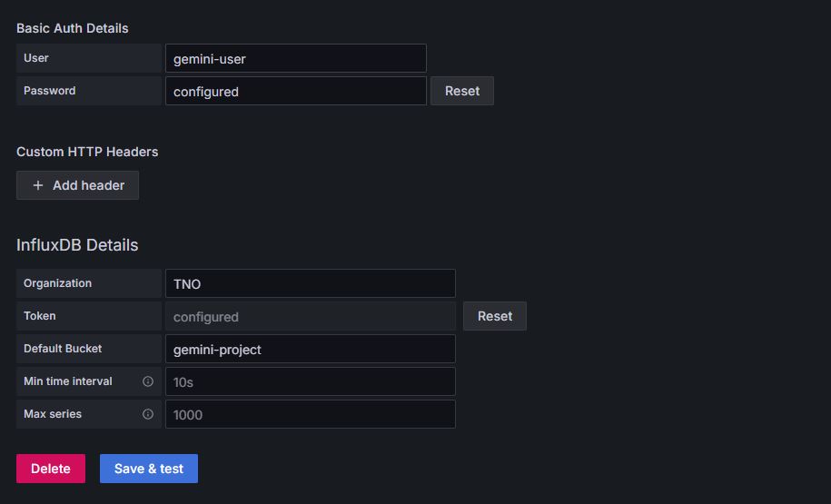Edit the Default Bucket gemini-project field
The height and width of the screenshot is (504, 831).
[310, 349]
